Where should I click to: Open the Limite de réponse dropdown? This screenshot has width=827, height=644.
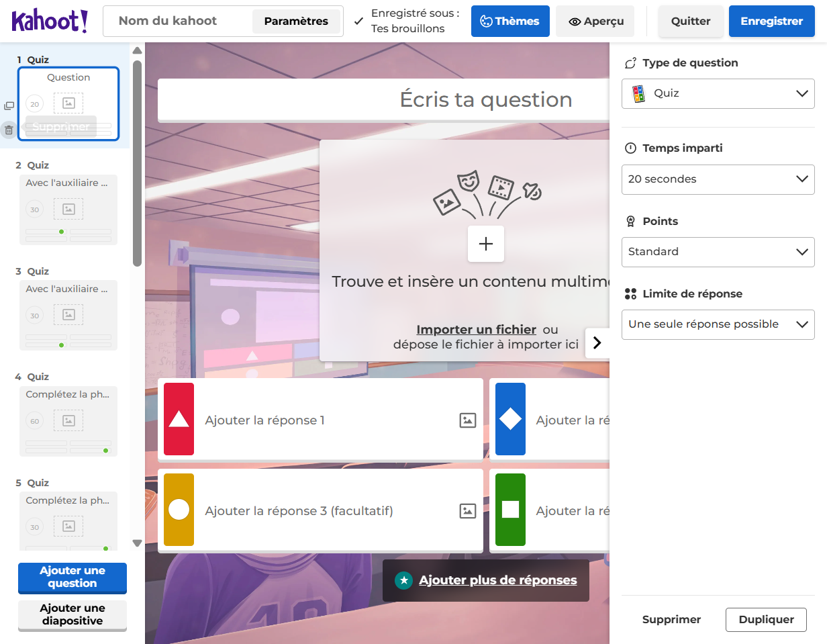pyautogui.click(x=718, y=324)
